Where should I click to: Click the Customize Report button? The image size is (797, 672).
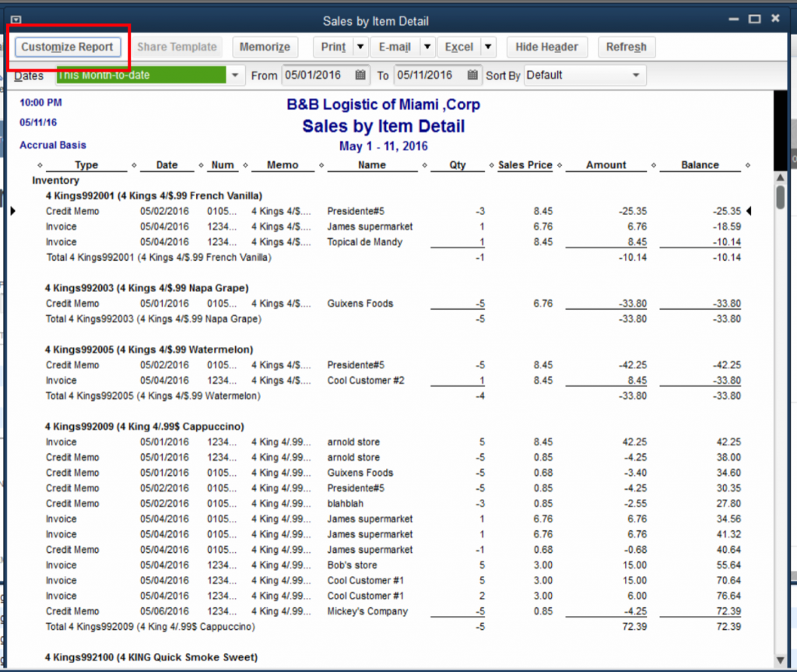[67, 47]
